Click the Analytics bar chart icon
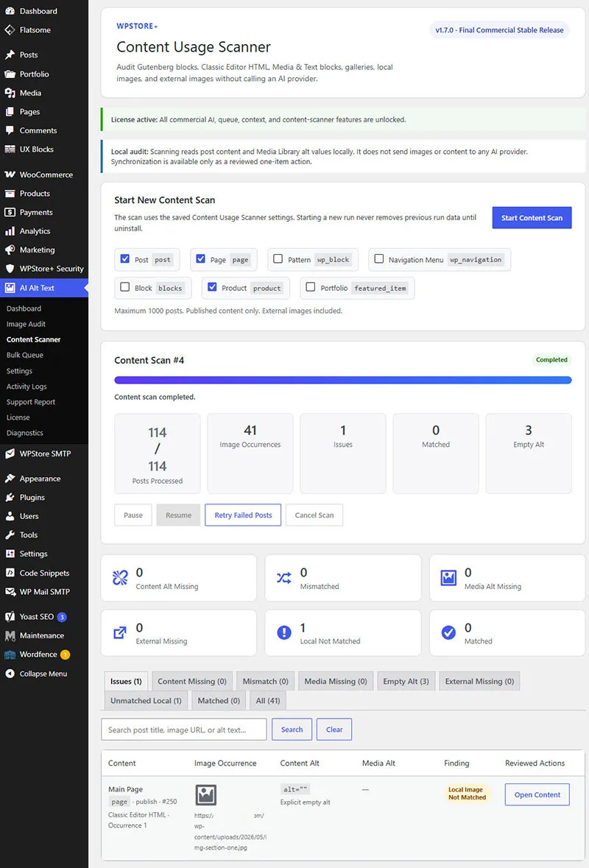Screen dimensions: 589x868 [10, 231]
